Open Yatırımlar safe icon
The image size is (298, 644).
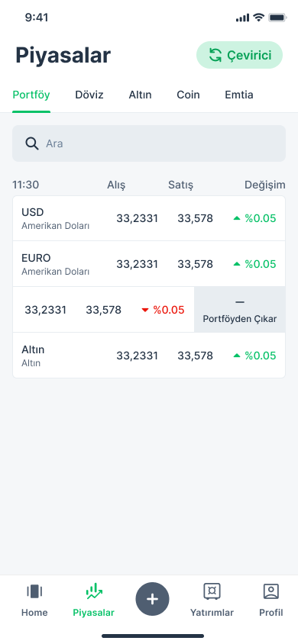tap(212, 591)
